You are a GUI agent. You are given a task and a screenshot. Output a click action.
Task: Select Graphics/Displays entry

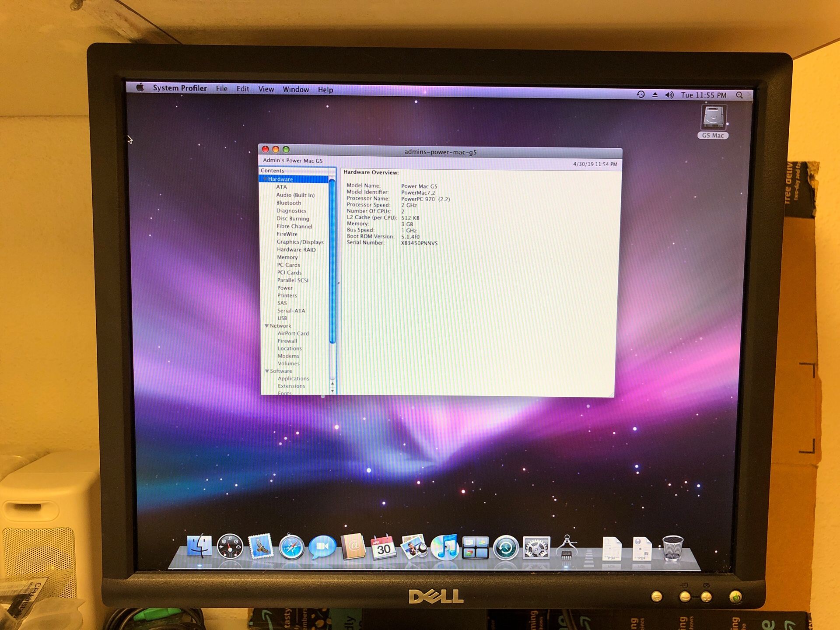(x=300, y=242)
